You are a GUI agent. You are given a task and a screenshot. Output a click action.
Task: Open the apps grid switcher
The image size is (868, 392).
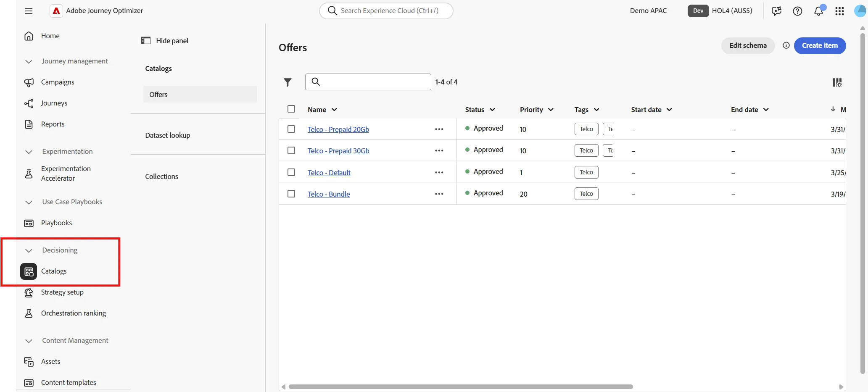[x=839, y=11]
